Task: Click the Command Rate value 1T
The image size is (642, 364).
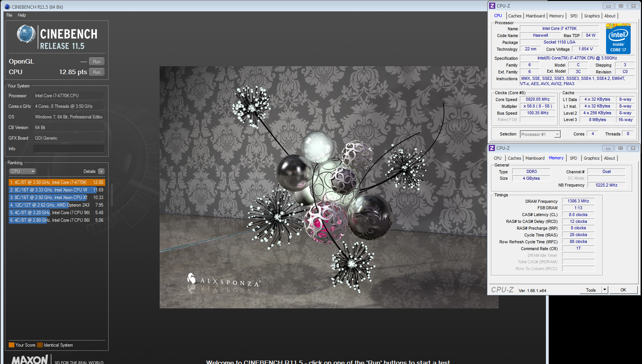Action: [578, 249]
